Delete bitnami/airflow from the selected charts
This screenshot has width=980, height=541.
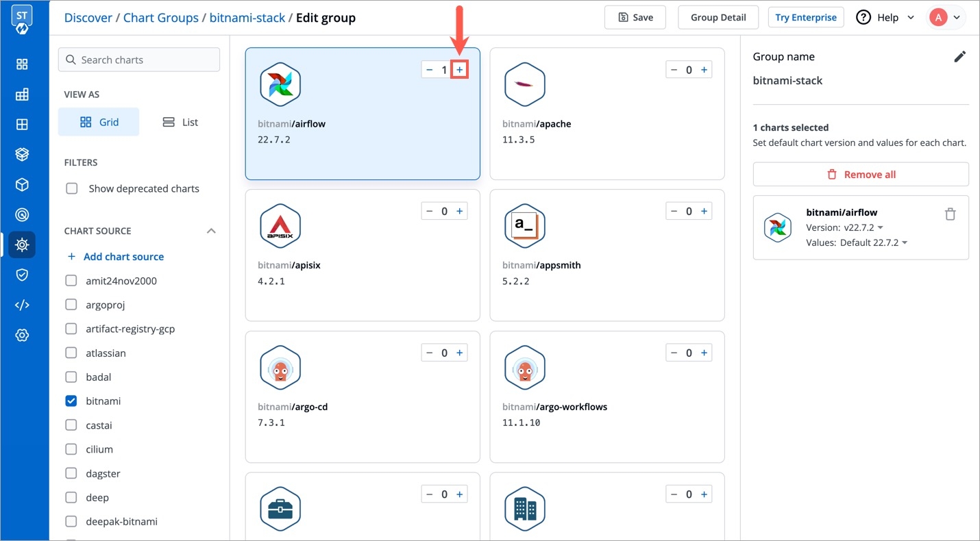(x=950, y=214)
